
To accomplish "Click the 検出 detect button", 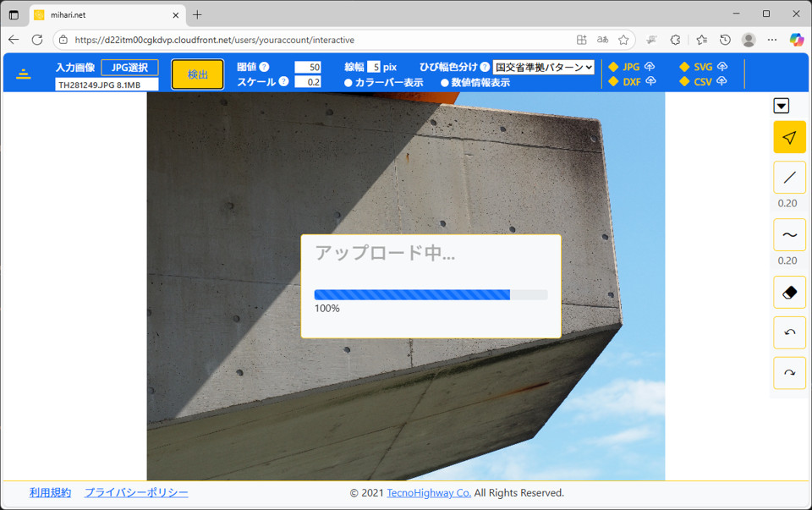I will click(x=197, y=74).
